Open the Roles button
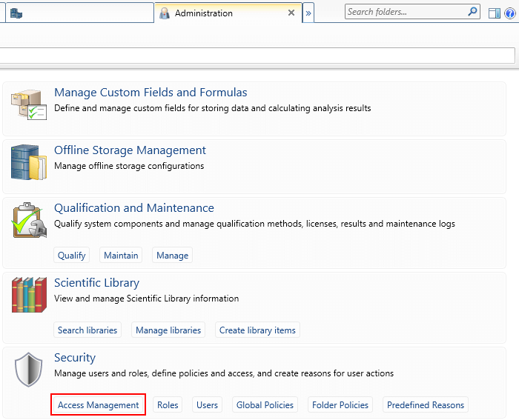 (168, 404)
